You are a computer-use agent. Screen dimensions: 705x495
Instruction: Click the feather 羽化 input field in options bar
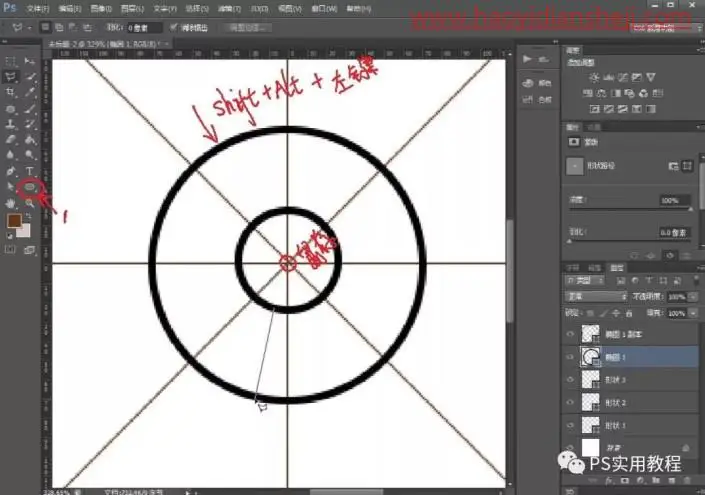[144, 28]
